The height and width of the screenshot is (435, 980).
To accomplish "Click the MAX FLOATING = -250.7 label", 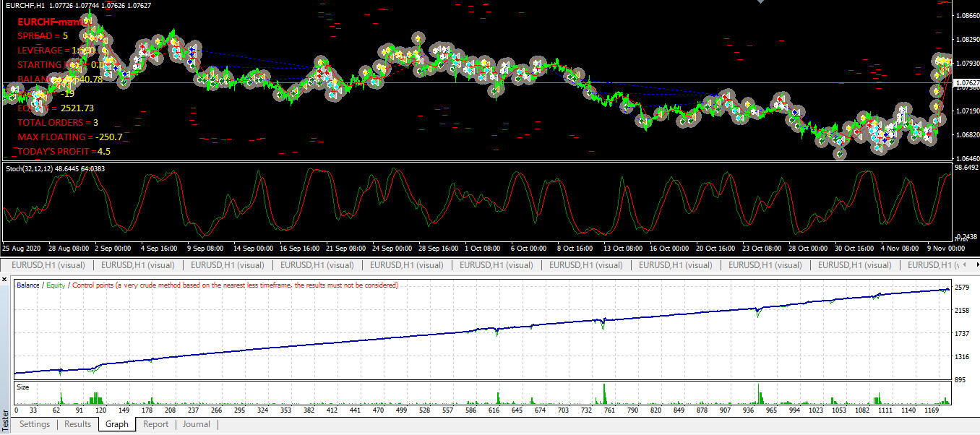I will (x=69, y=137).
